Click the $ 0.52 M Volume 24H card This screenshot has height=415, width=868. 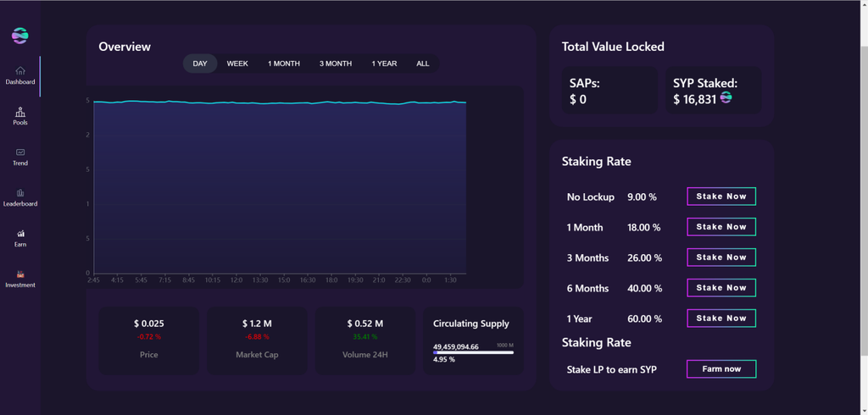(365, 340)
